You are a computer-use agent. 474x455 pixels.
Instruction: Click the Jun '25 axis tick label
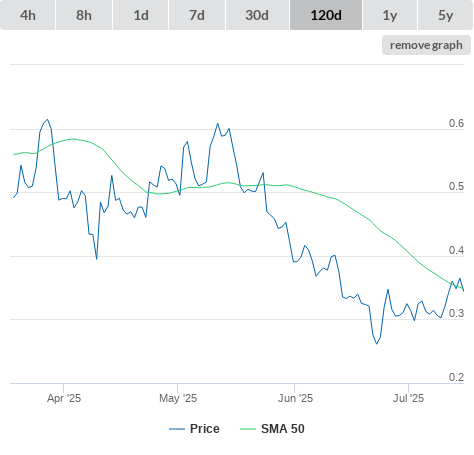pos(295,398)
